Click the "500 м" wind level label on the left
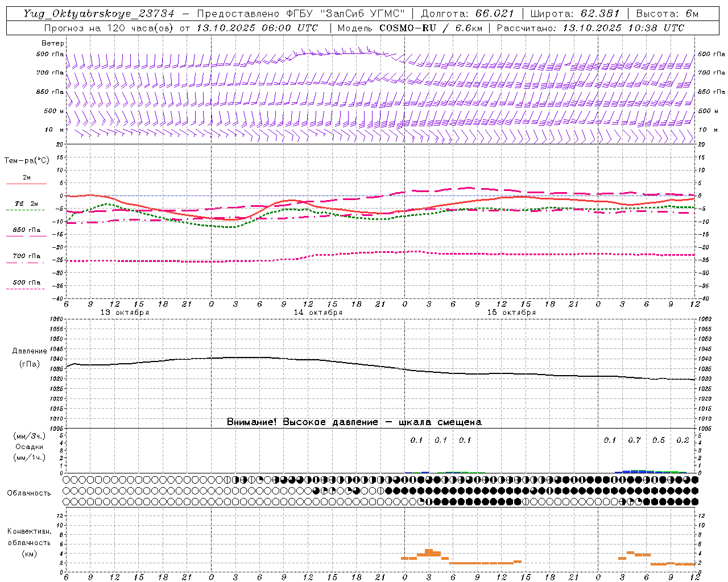Image resolution: width=728 pixels, height=582 pixels. [54, 111]
